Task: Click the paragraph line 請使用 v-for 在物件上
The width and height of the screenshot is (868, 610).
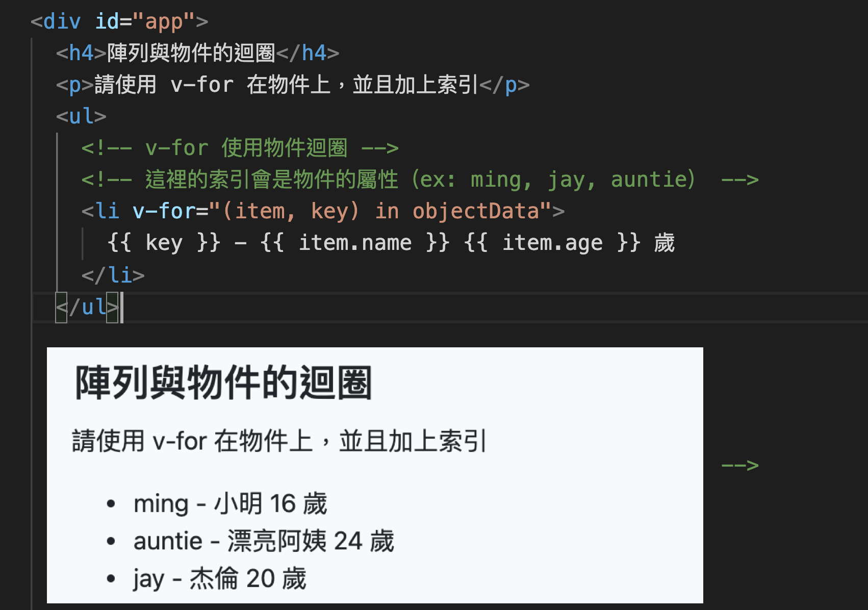Action: [293, 85]
